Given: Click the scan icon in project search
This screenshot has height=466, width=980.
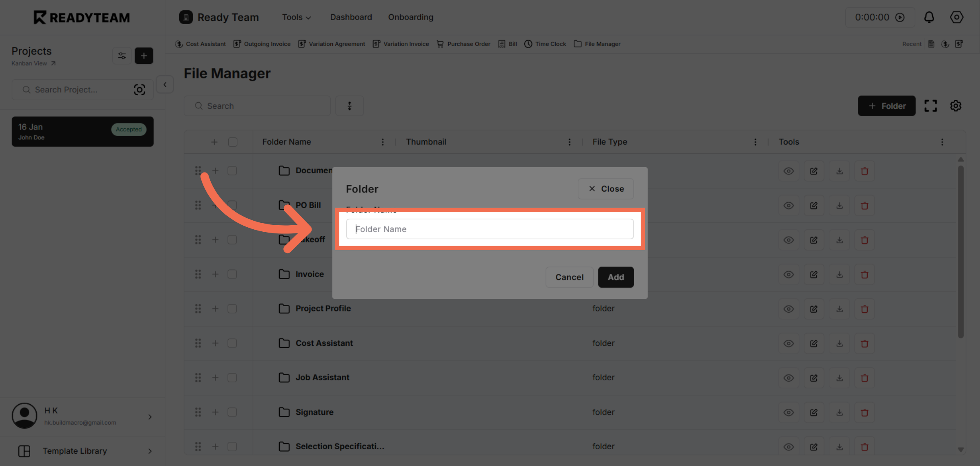Looking at the screenshot, I should [139, 90].
